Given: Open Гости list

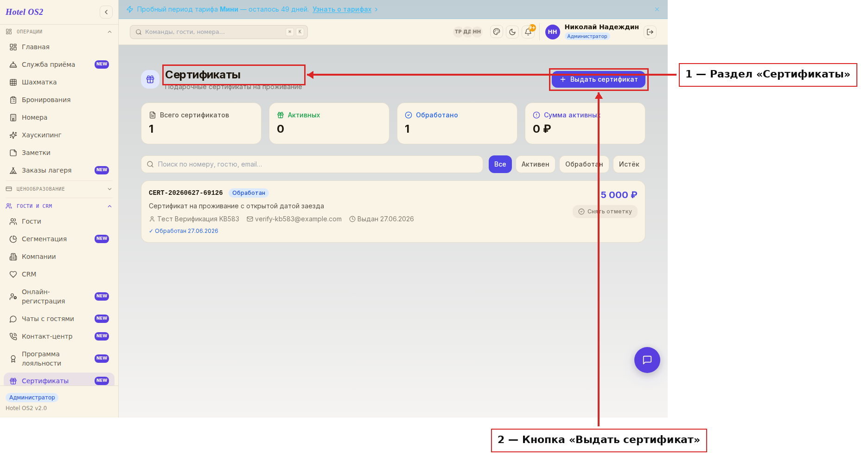Looking at the screenshot, I should tap(59, 221).
